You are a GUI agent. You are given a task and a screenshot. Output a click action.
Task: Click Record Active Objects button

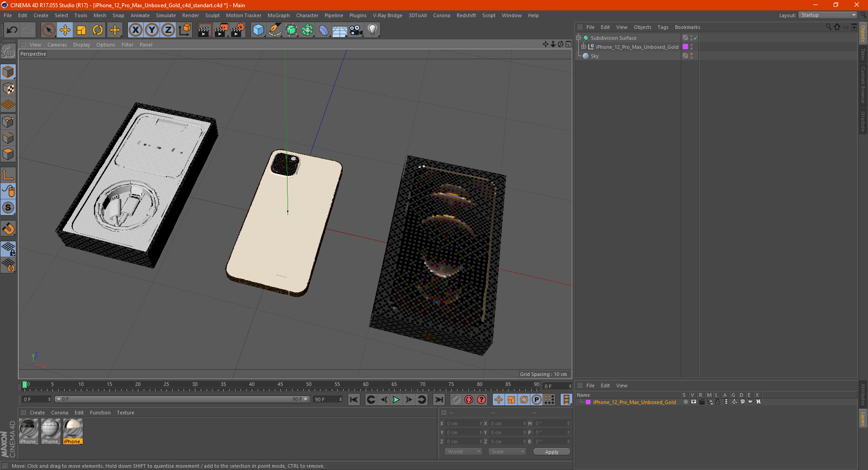click(456, 399)
